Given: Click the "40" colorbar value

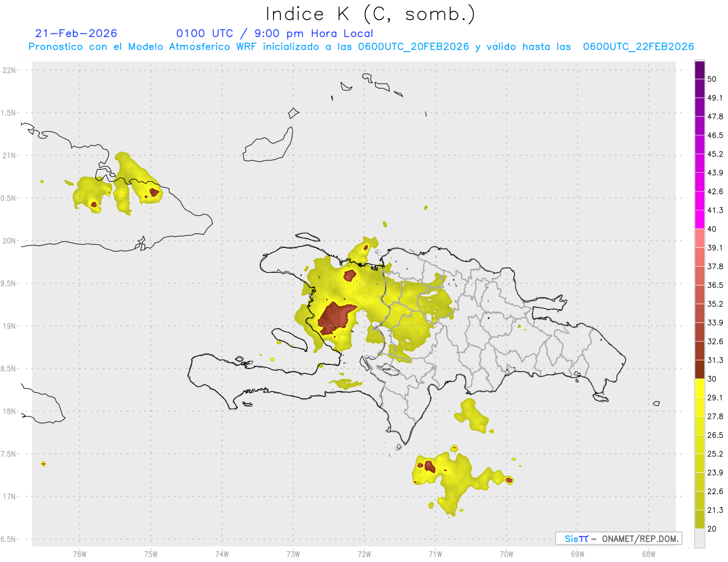Looking at the screenshot, I should tap(713, 229).
